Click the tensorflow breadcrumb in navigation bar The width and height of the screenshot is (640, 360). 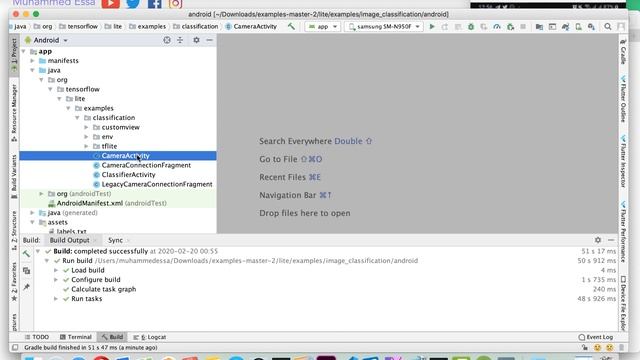[x=79, y=27]
